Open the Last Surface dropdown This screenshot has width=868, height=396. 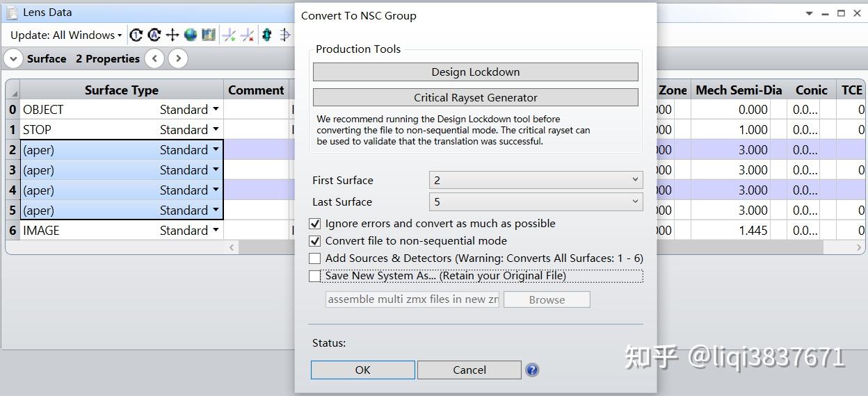(x=536, y=201)
